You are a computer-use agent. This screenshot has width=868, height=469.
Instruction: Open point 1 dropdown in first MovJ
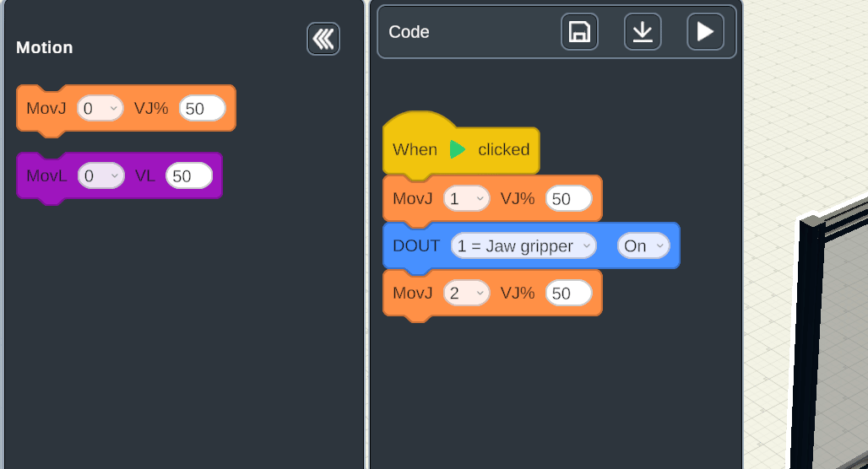466,199
